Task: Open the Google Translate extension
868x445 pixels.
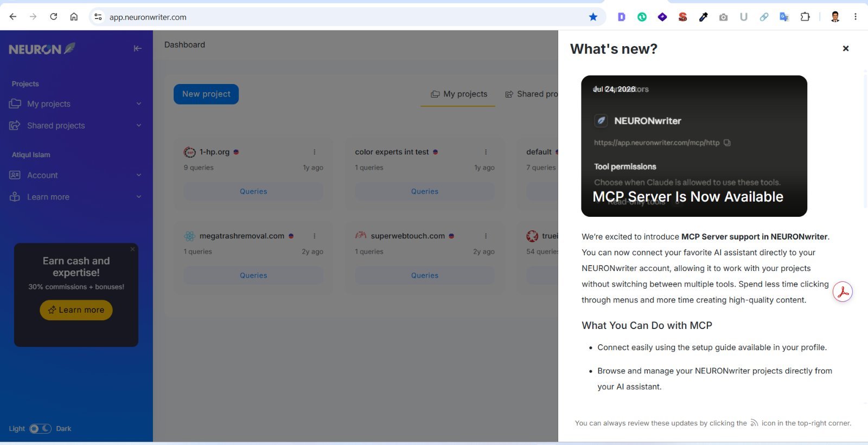Action: pos(784,17)
